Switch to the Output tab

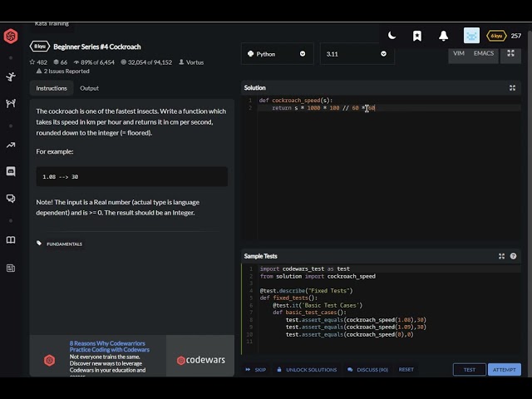[89, 88]
